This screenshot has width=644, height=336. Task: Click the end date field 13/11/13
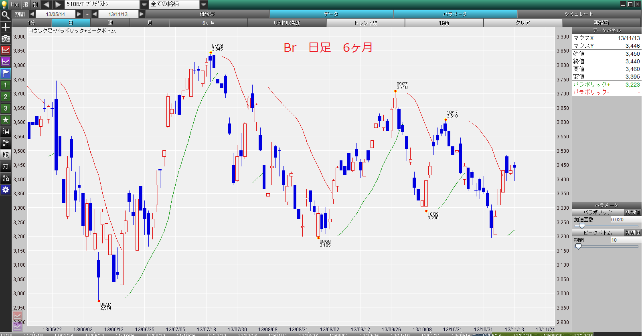point(118,14)
